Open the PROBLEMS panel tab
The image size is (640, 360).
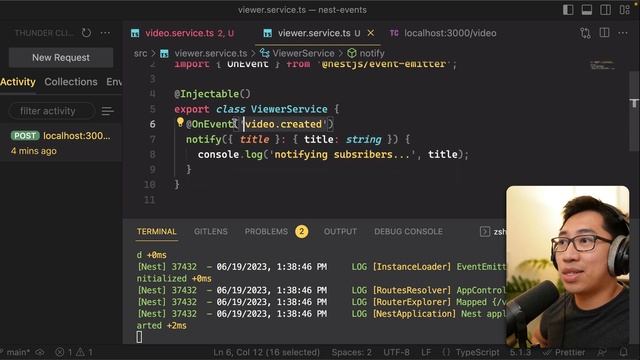click(266, 231)
